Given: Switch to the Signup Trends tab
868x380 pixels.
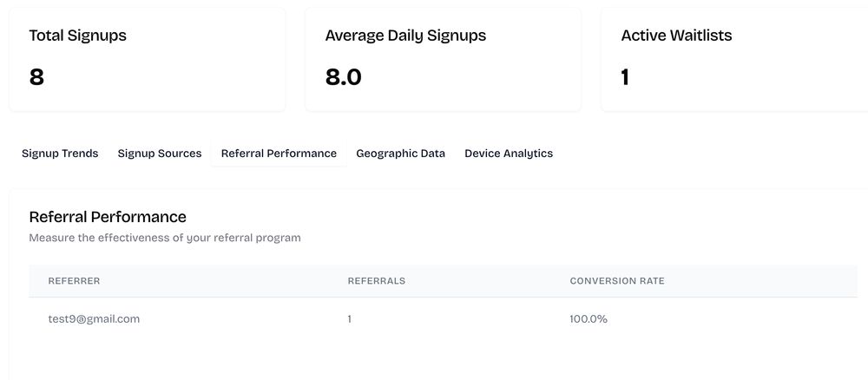Looking at the screenshot, I should tap(60, 154).
